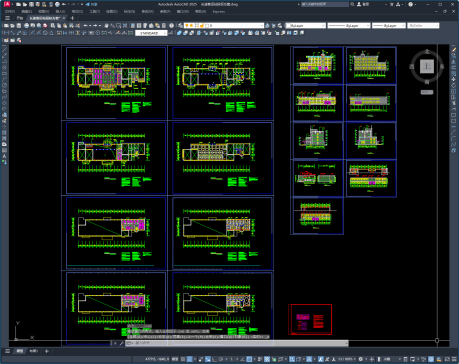
Task: Toggle Ortho mode in status bar
Action: tap(214, 359)
